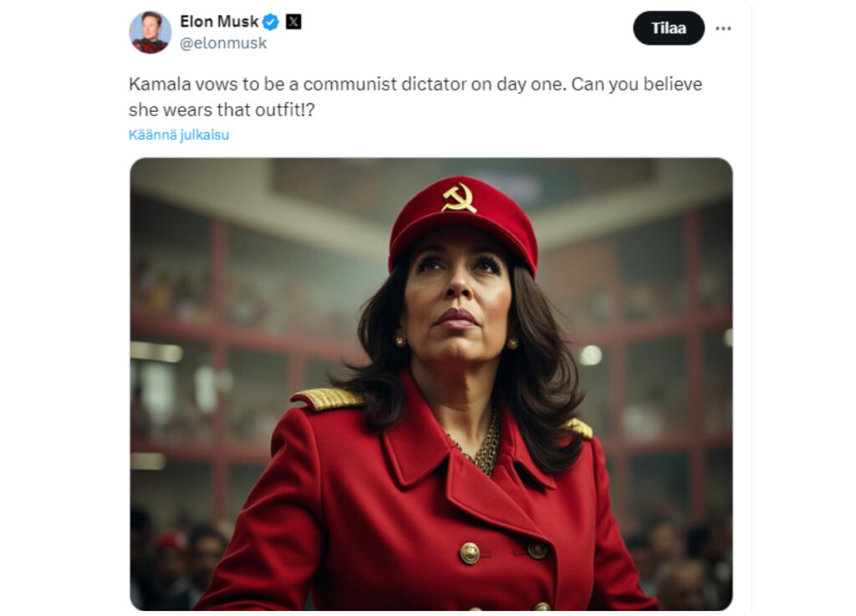Viewport: 856px width, 616px height.
Task: Open Elon Musk's profile avatar
Action: 150,33
